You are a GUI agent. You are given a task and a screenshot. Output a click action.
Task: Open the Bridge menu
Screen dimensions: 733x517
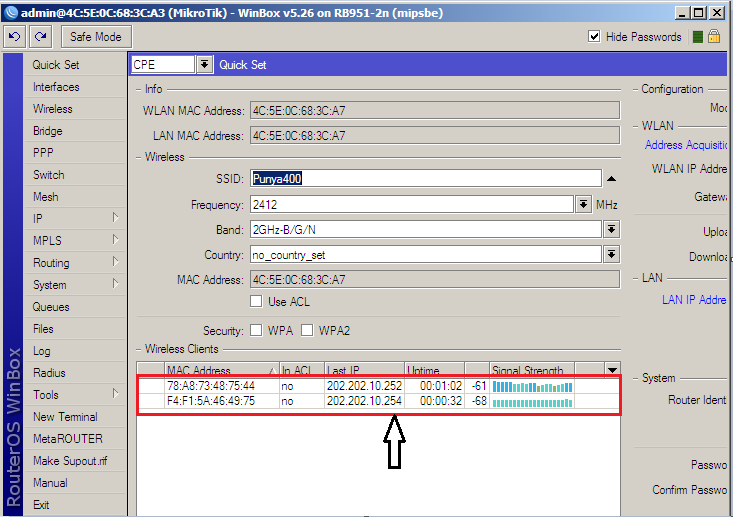[75, 131]
